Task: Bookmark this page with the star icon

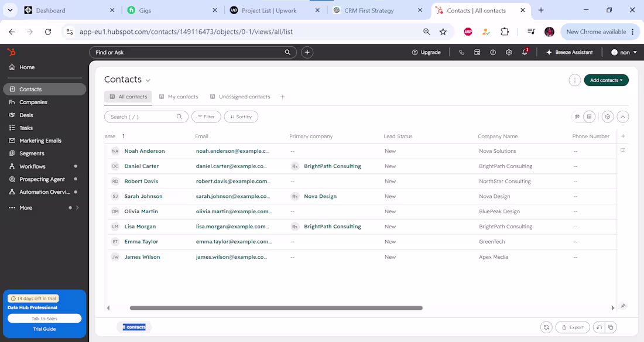Action: tap(443, 32)
